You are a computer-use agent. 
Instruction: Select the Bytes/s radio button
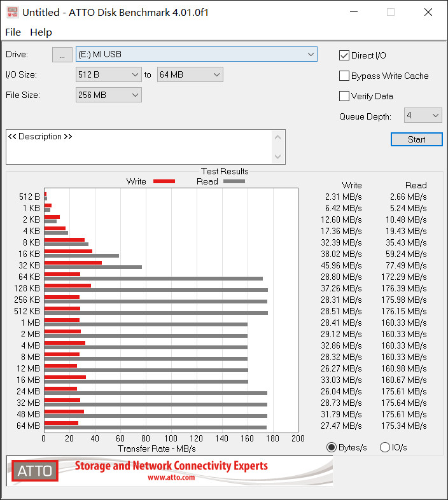332,447
